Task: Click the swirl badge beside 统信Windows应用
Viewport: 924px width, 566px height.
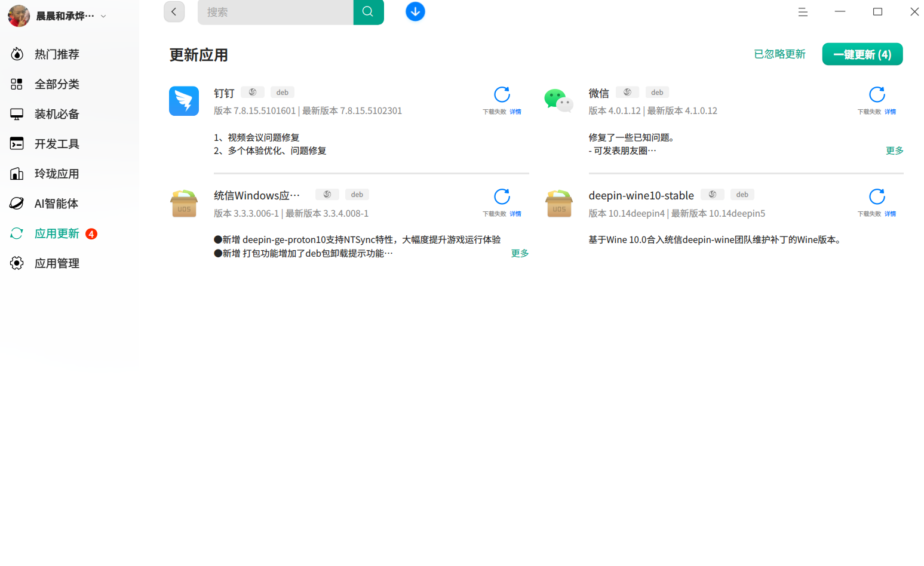Action: [327, 195]
